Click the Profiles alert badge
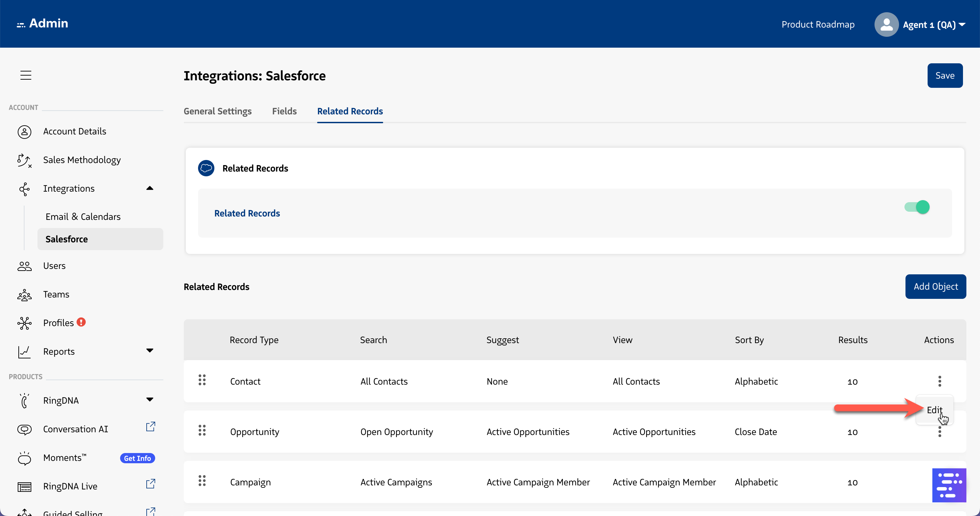The height and width of the screenshot is (516, 980). coord(81,322)
